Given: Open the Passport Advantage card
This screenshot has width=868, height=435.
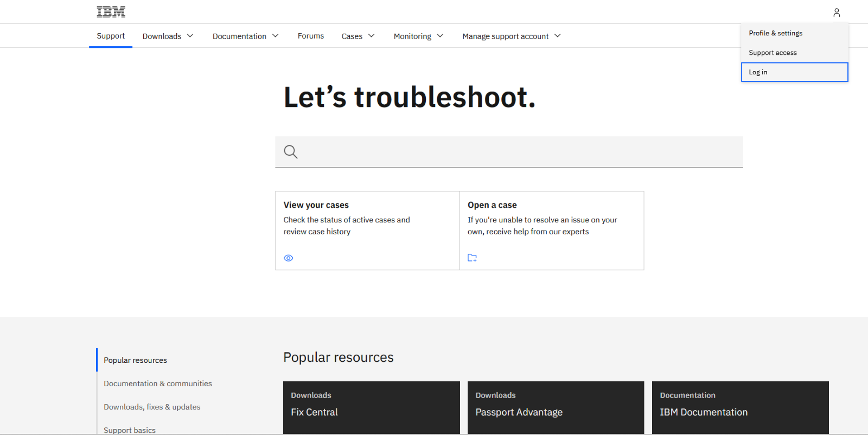Looking at the screenshot, I should coord(556,407).
